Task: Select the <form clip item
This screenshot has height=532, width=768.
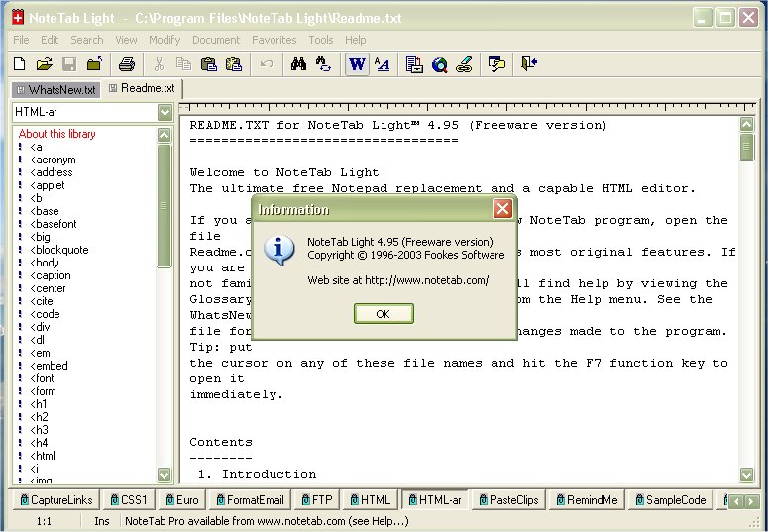Action: coord(43,391)
